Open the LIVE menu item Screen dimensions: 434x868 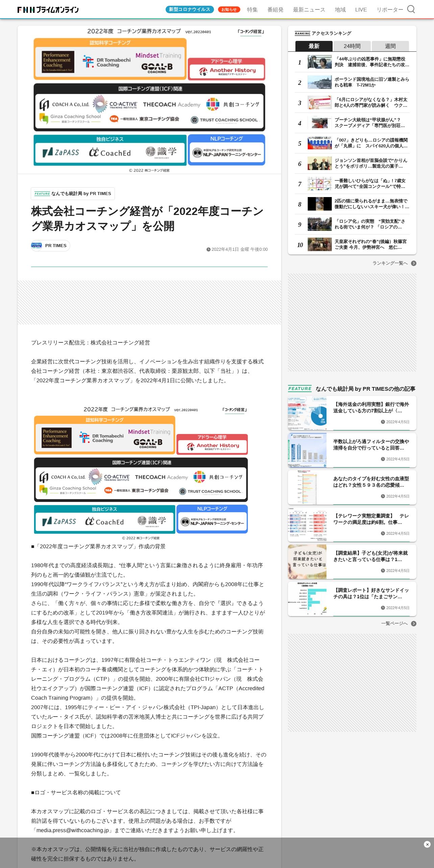pos(361,9)
